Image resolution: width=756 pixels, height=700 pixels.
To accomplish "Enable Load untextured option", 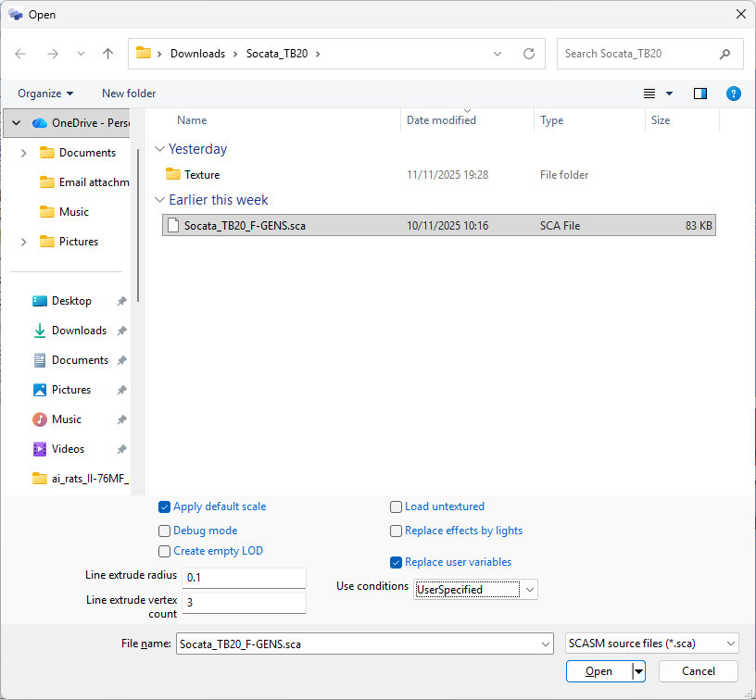I will pos(397,506).
